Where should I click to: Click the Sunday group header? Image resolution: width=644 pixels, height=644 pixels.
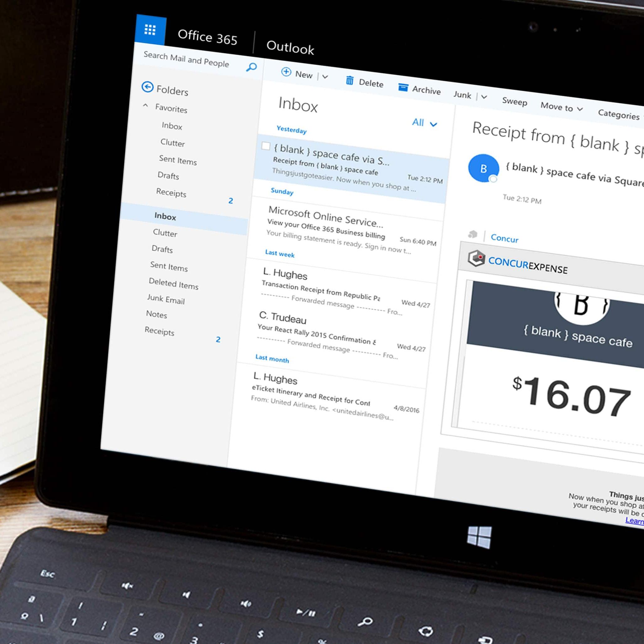282,191
